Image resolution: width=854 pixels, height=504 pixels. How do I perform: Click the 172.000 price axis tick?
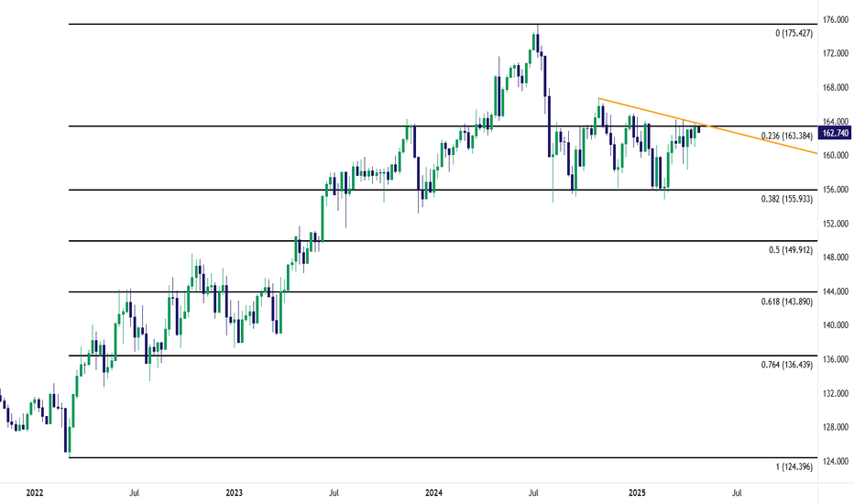[x=836, y=53]
